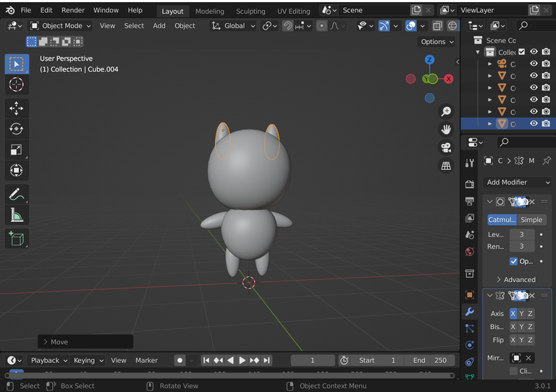556x392 pixels.
Task: Open the Render menu
Action: point(72,10)
